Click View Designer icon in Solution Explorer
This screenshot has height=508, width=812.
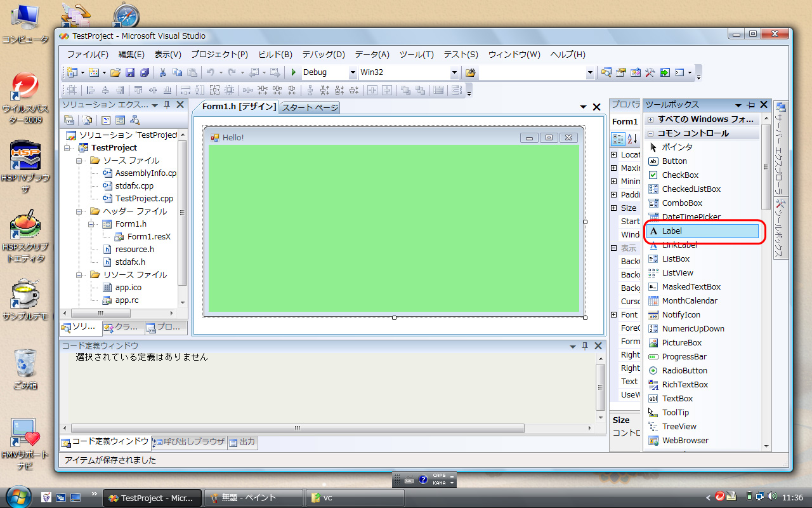(x=120, y=119)
